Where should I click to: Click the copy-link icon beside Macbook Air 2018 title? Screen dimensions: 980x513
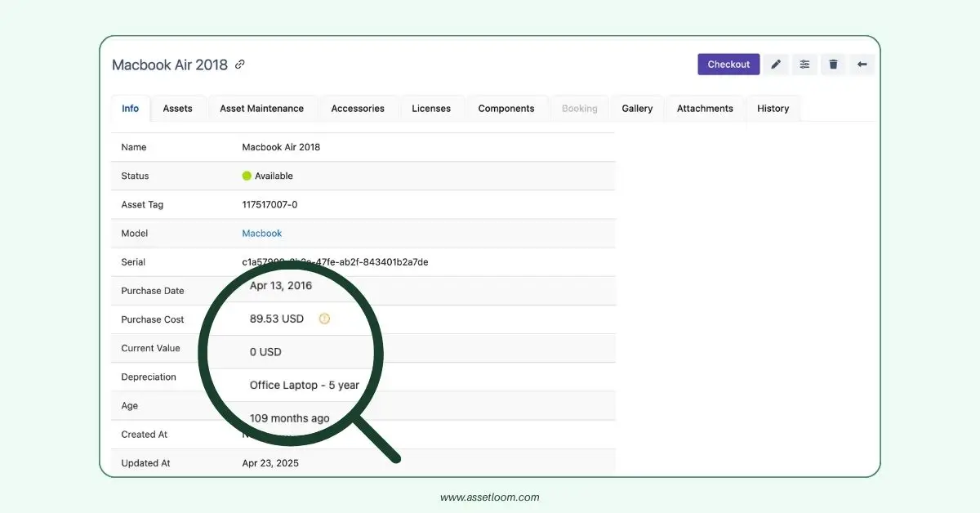240,65
